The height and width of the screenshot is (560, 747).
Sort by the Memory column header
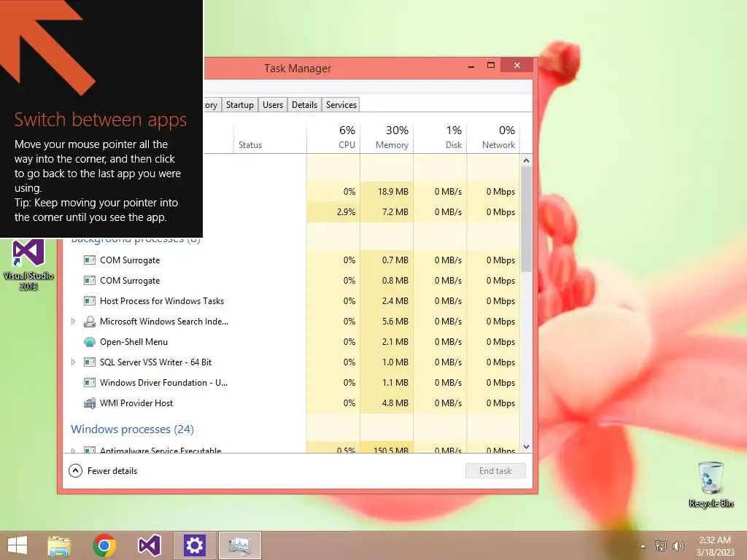click(x=387, y=138)
